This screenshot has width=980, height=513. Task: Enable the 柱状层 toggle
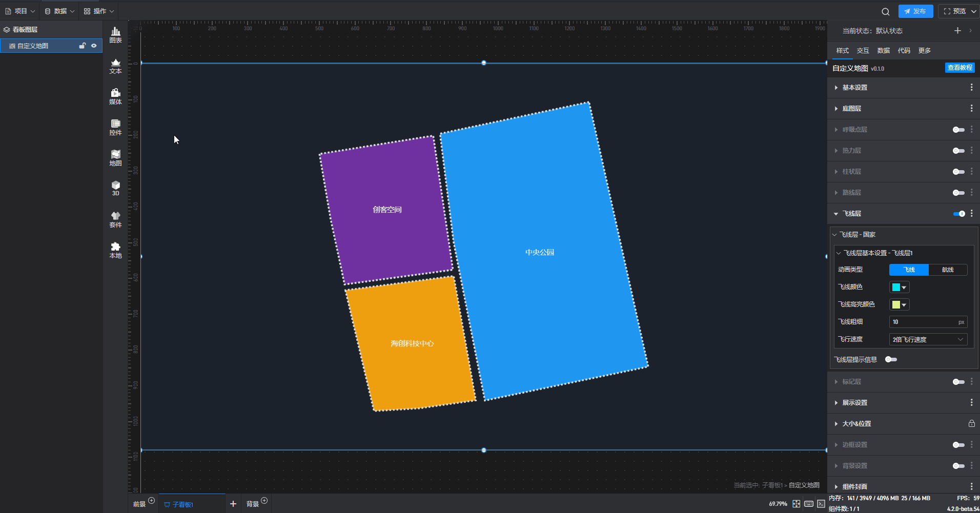click(958, 172)
